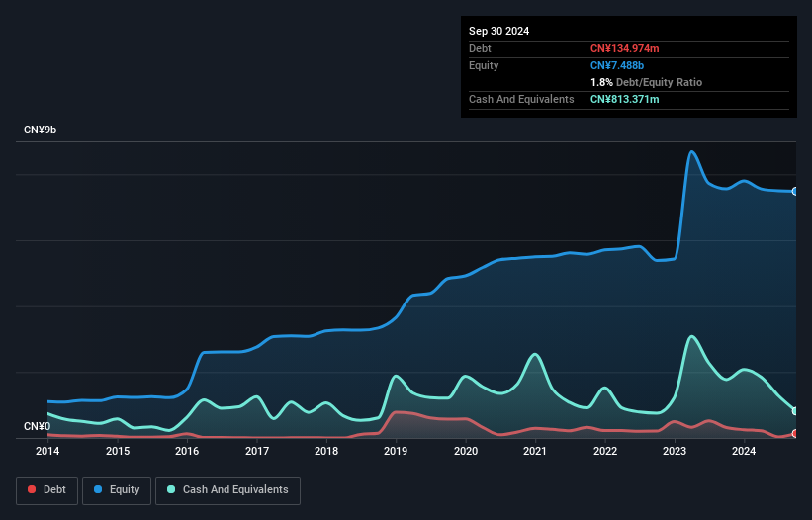Click the Cash And Equivalents tooltip label
This screenshot has height=520, width=812.
point(521,99)
